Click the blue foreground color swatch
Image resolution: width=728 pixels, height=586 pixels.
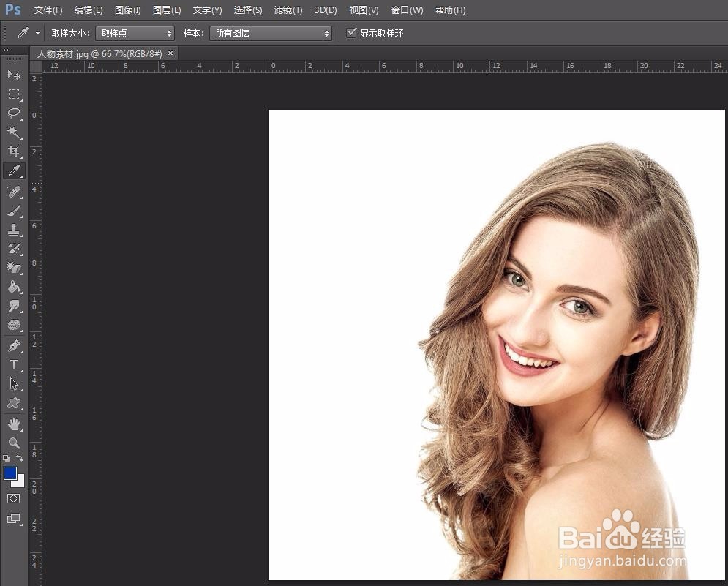(x=10, y=473)
